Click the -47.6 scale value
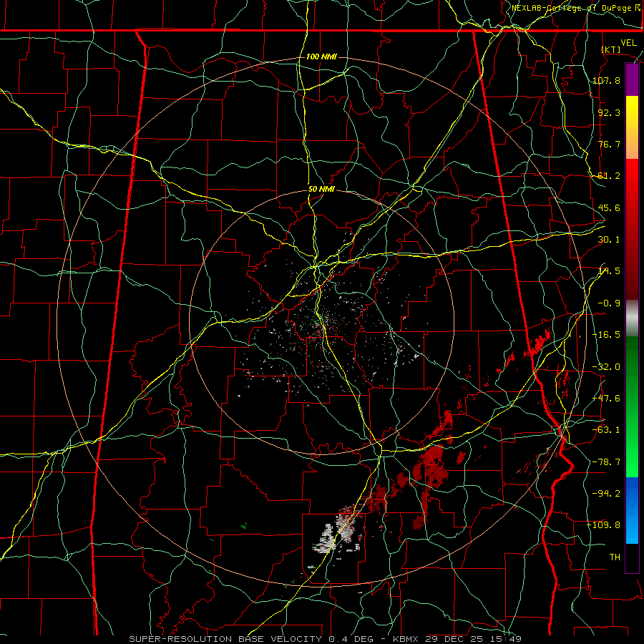The width and height of the screenshot is (644, 644). pos(607,399)
